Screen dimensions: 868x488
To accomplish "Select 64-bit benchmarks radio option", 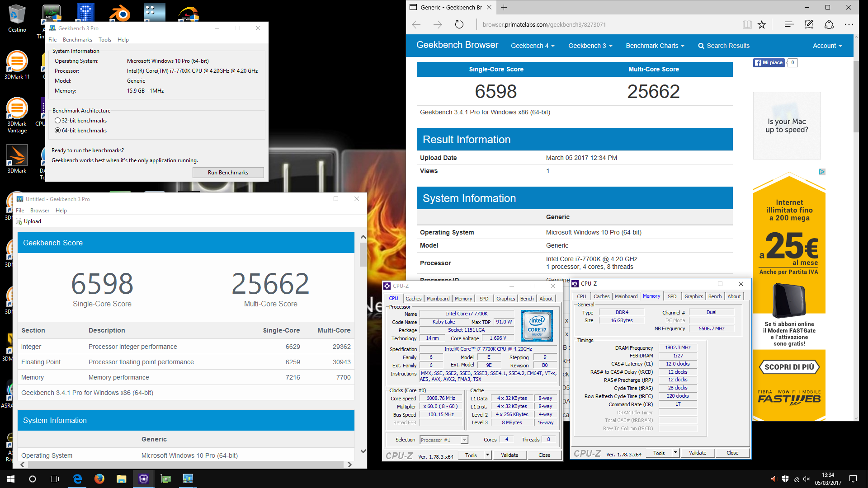I will [57, 131].
